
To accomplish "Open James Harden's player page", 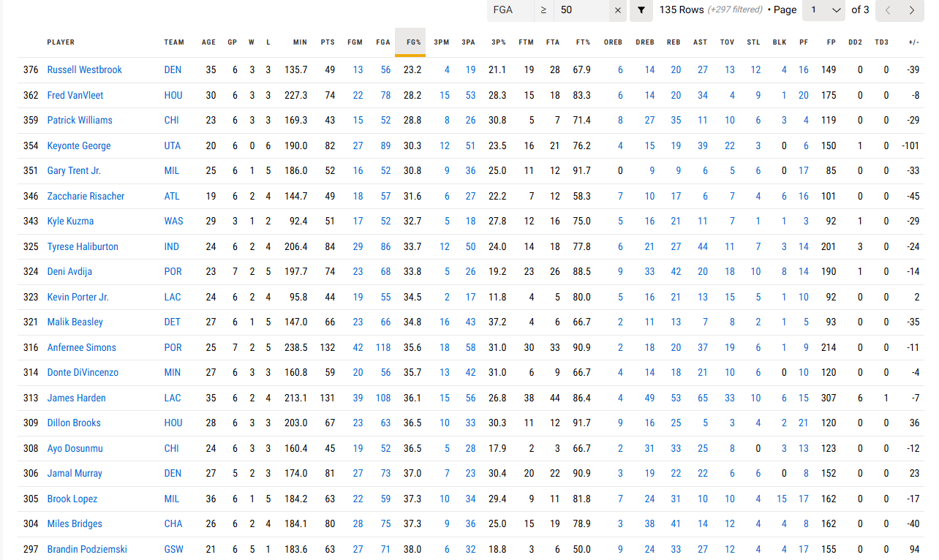I will tap(76, 398).
